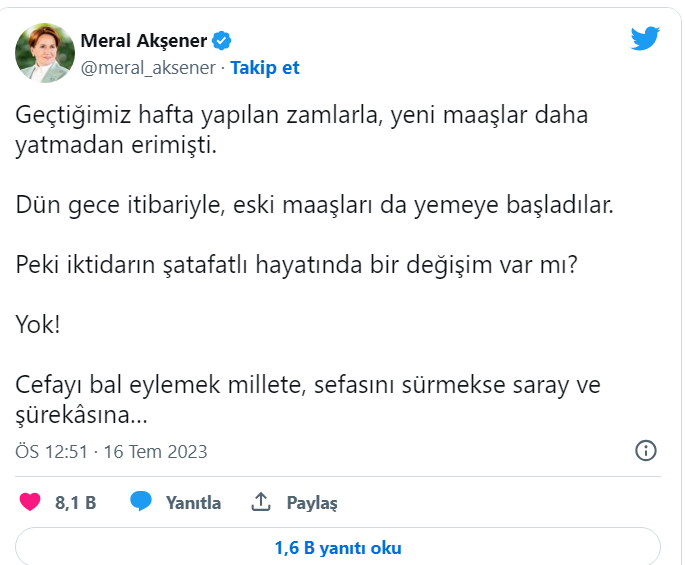Click the paragraph starting with Geçtiğimiz hafta

tap(302, 129)
